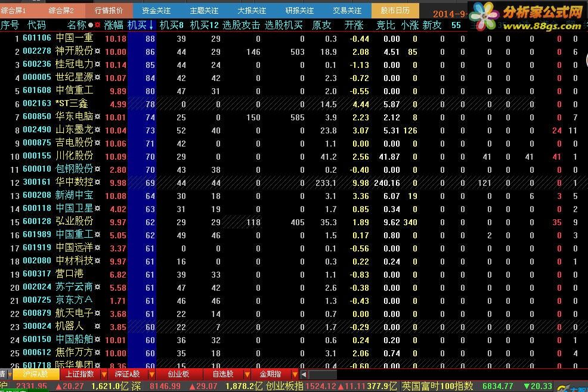The image size is (588, 392).
Task: Open the dropdown arrow after 上证指数
Action: (x=104, y=374)
